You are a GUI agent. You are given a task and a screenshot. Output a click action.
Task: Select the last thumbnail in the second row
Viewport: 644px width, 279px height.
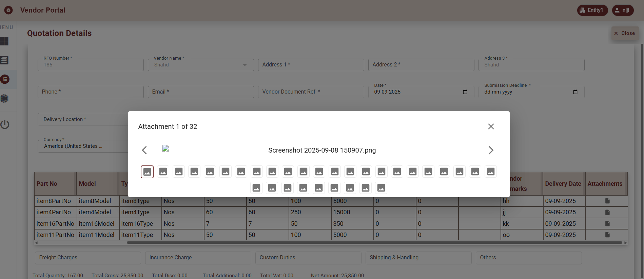(x=381, y=188)
